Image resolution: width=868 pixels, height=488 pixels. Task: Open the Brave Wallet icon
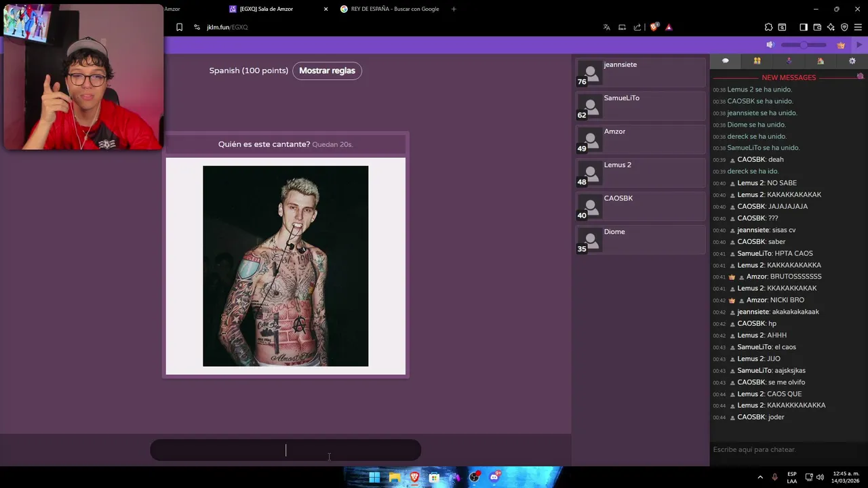click(817, 27)
